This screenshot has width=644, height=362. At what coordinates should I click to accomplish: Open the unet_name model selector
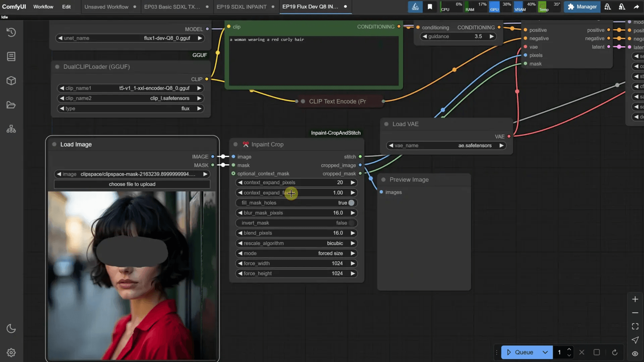pyautogui.click(x=130, y=38)
